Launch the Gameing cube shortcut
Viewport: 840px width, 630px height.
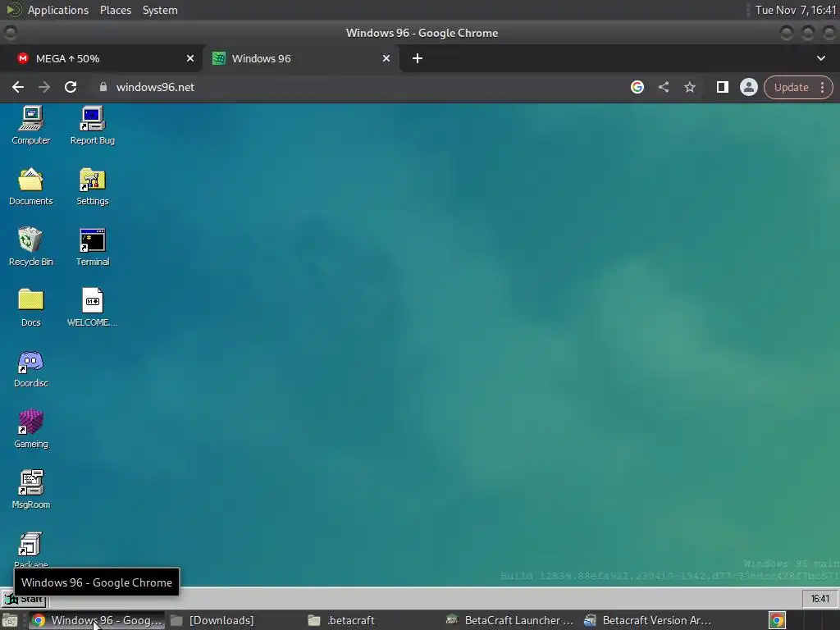coord(31,429)
